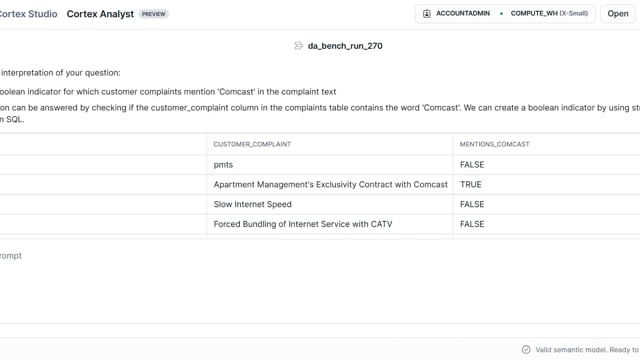Click the Valid semantic model status text
Viewport: 640px width, 360px height.
tap(587, 350)
